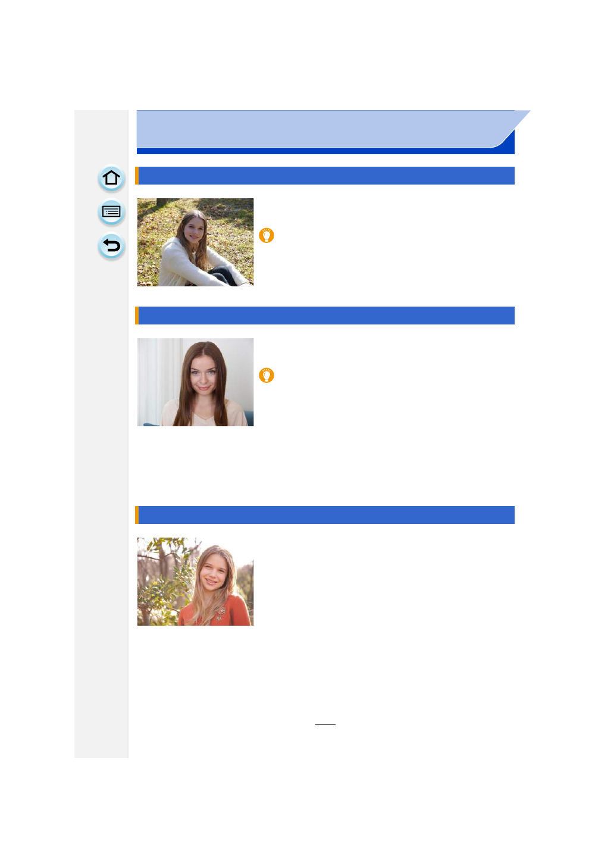This screenshot has width=614, height=868.
Task: Open the photo of girl in orange sweater
Action: pos(195,582)
